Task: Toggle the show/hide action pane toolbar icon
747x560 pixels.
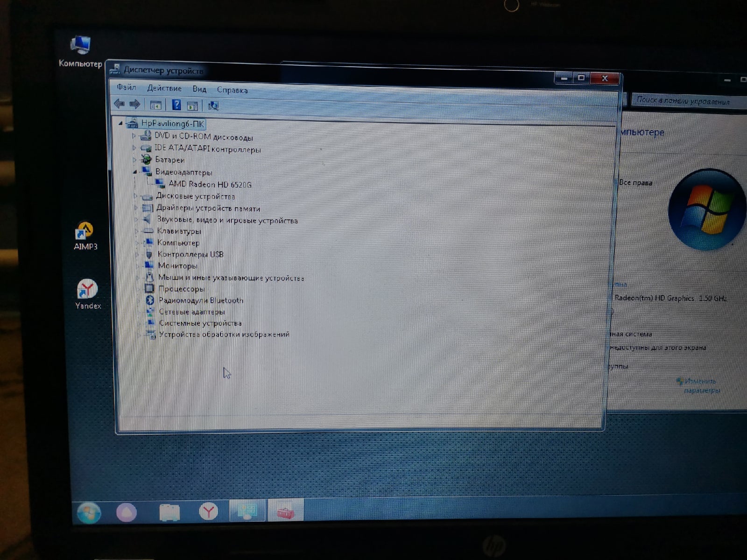Action: [x=192, y=106]
